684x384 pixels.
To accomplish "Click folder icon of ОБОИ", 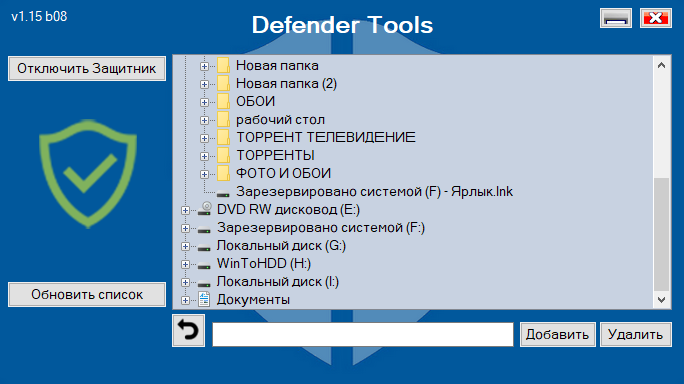I will pyautogui.click(x=223, y=102).
